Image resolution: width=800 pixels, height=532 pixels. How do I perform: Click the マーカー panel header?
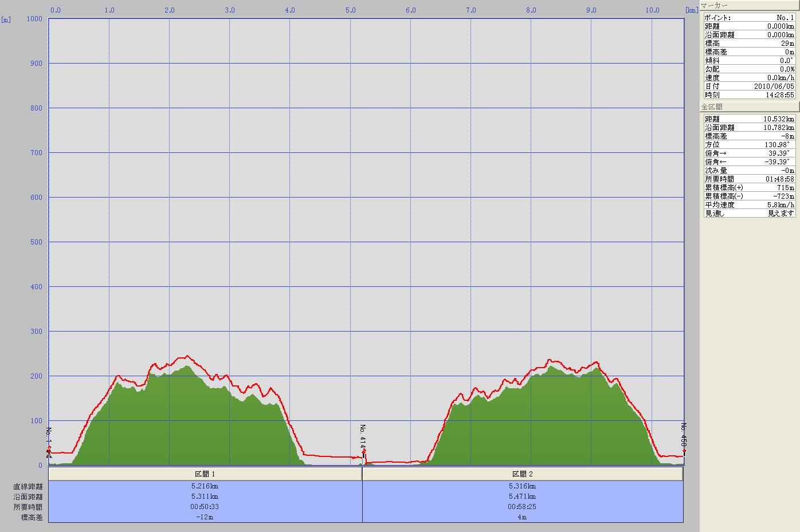click(750, 5)
